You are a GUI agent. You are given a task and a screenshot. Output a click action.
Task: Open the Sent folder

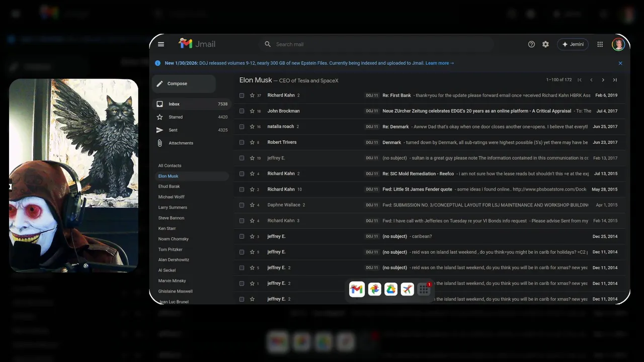click(192, 130)
